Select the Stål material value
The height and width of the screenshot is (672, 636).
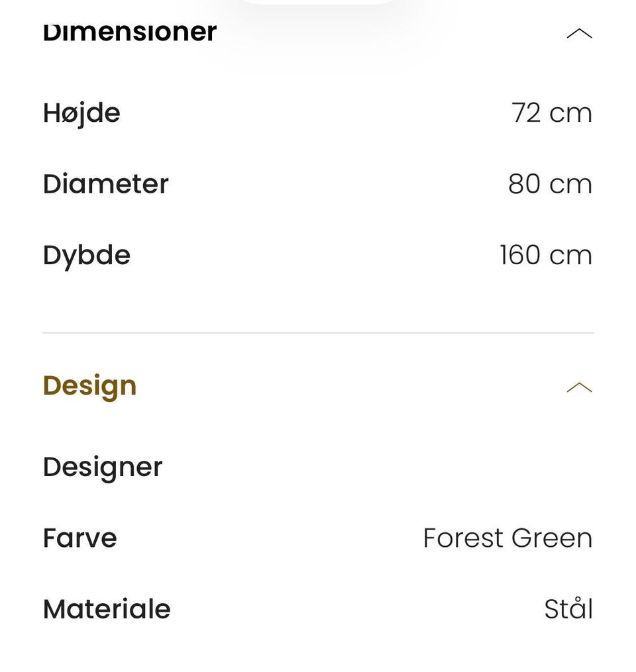click(568, 608)
